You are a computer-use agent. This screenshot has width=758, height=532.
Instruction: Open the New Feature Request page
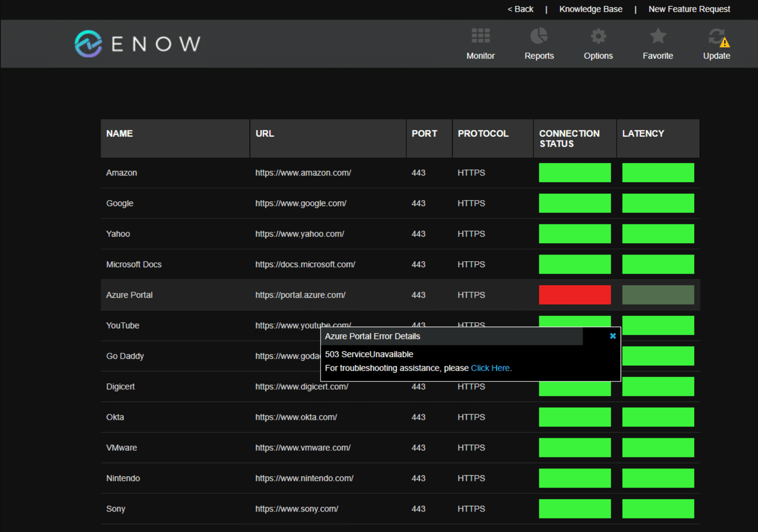(x=689, y=9)
